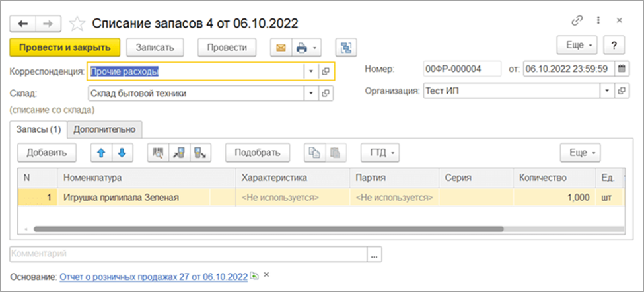Click the Организация field Тест ИП
Viewport: 644px width, 292px height.
coord(512,91)
